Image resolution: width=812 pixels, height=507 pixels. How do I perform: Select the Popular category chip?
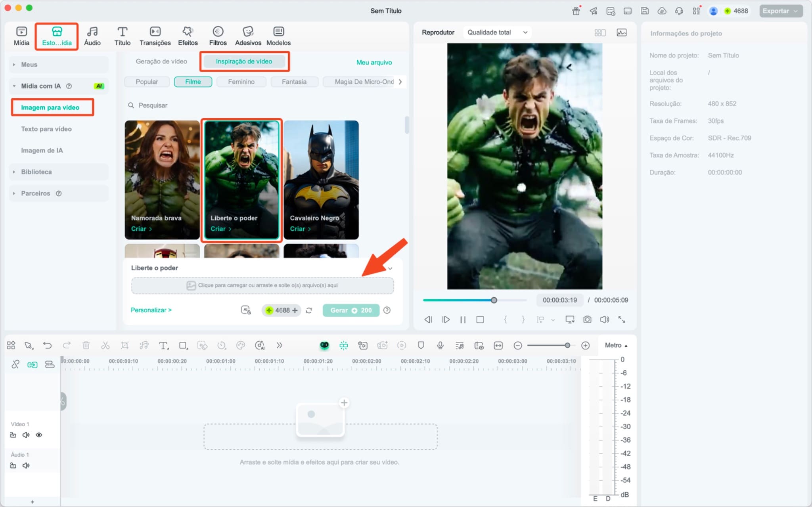pos(147,82)
